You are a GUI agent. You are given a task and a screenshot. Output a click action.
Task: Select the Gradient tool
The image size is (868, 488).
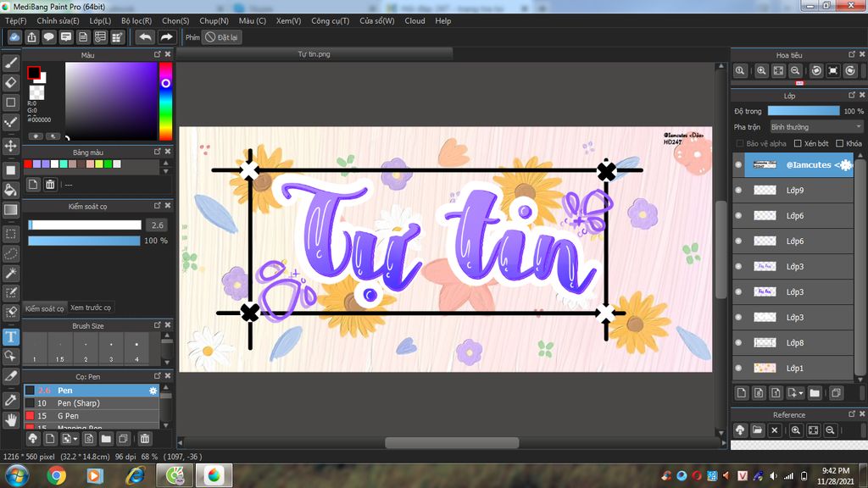point(10,210)
